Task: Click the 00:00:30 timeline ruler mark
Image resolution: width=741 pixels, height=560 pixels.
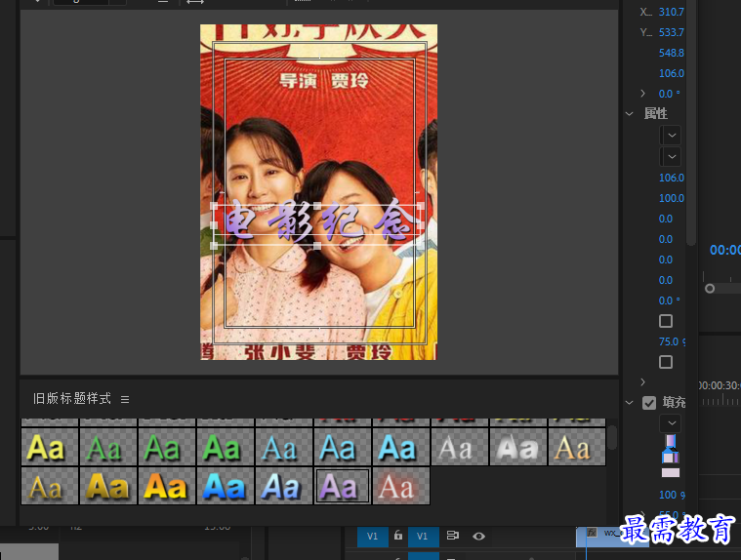Action: [x=720, y=385]
